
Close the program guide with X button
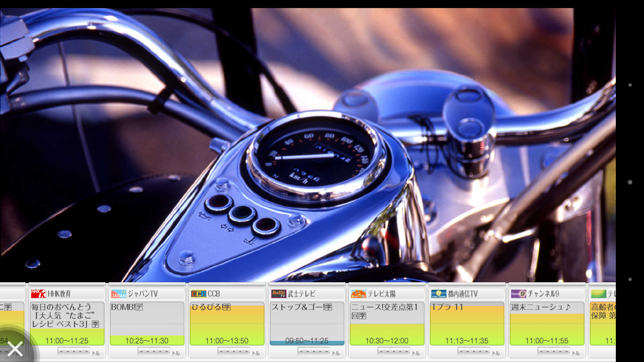click(15, 349)
